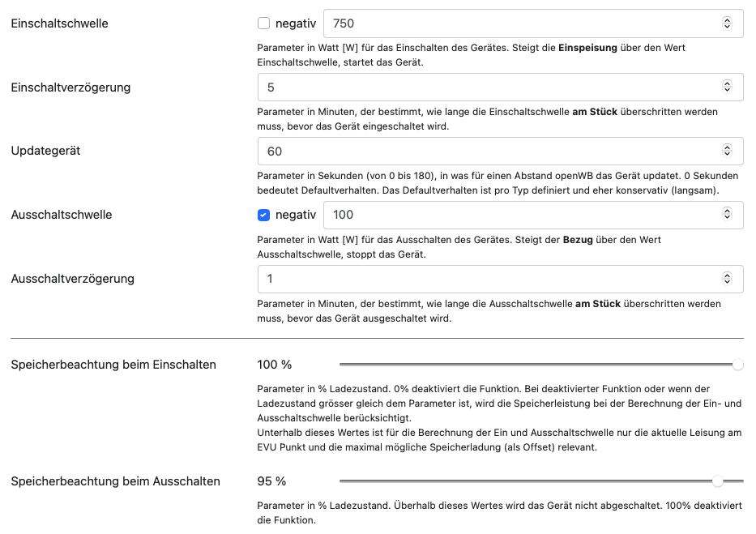Decrement Einschaltverzögerung using the down arrow
Viewport: 756px width, 534px height.
727,90
